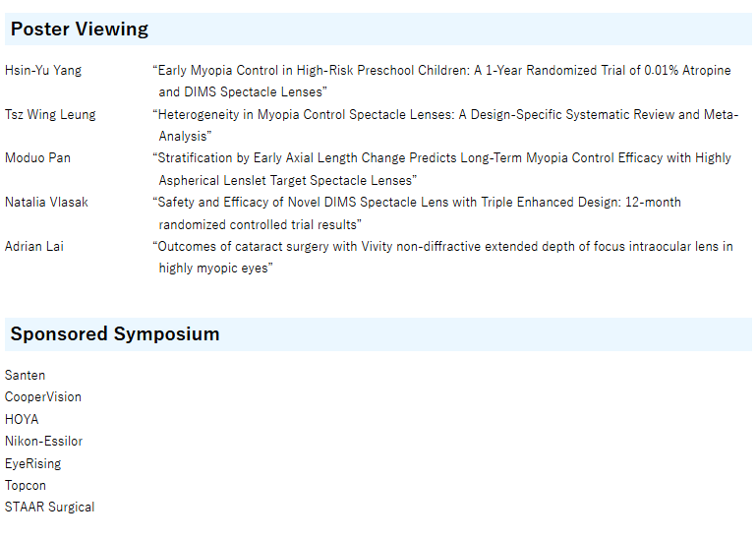
Task: Click presenter name Moduo Pan
Action: [x=37, y=158]
